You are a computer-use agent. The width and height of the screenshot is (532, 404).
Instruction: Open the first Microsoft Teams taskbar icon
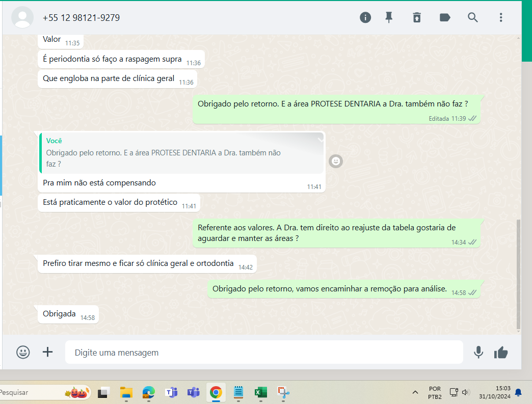pyautogui.click(x=171, y=392)
